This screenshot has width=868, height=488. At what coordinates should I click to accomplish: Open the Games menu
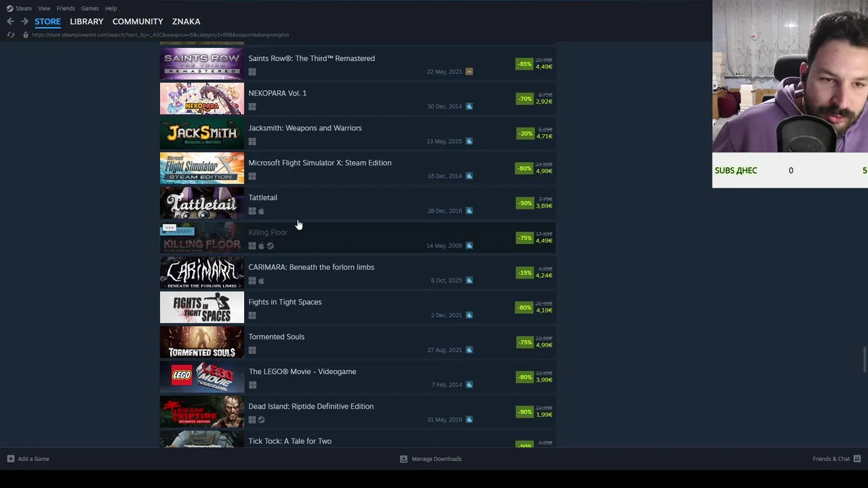[90, 8]
